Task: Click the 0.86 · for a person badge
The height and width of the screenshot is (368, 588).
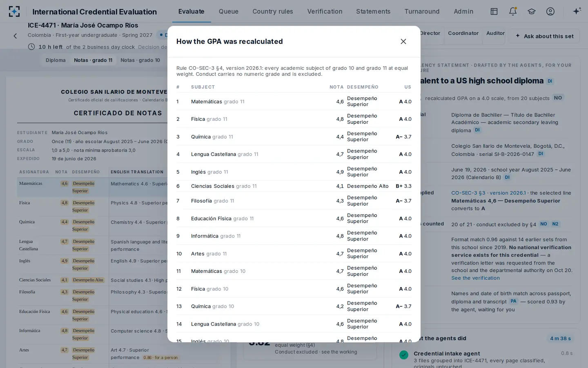Action: [x=160, y=358]
